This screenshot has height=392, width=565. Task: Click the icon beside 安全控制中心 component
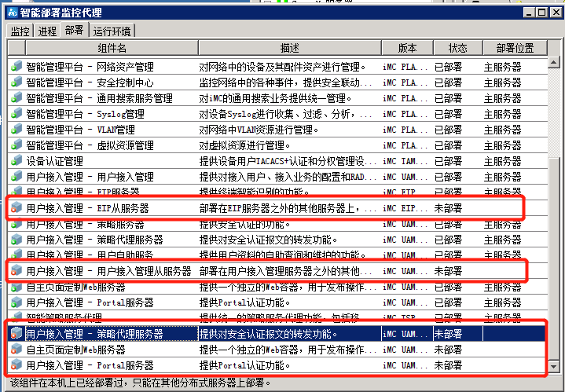[17, 82]
